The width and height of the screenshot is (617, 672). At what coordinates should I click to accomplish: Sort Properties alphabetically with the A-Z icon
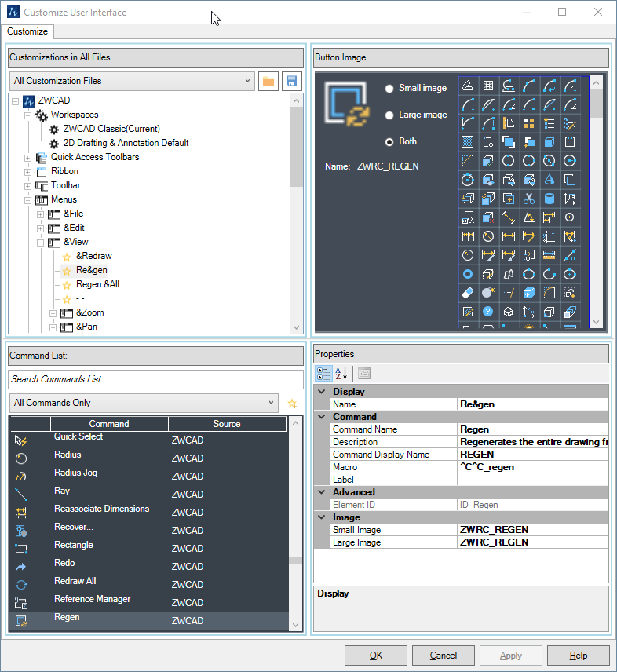[x=341, y=374]
